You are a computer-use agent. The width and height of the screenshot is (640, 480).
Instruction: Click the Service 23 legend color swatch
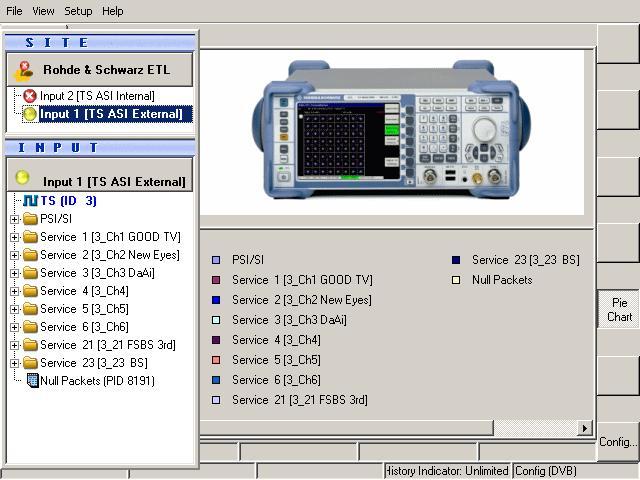click(x=456, y=260)
